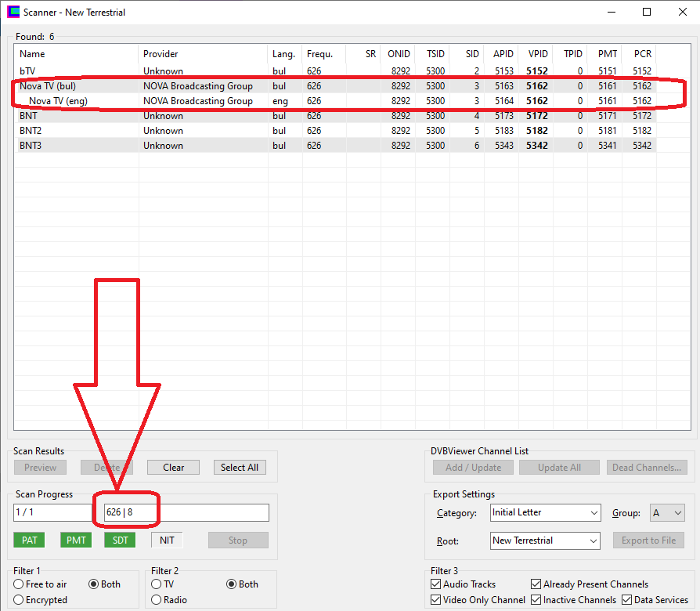This screenshot has height=611, width=700.
Task: Click the Select All button
Action: (240, 468)
